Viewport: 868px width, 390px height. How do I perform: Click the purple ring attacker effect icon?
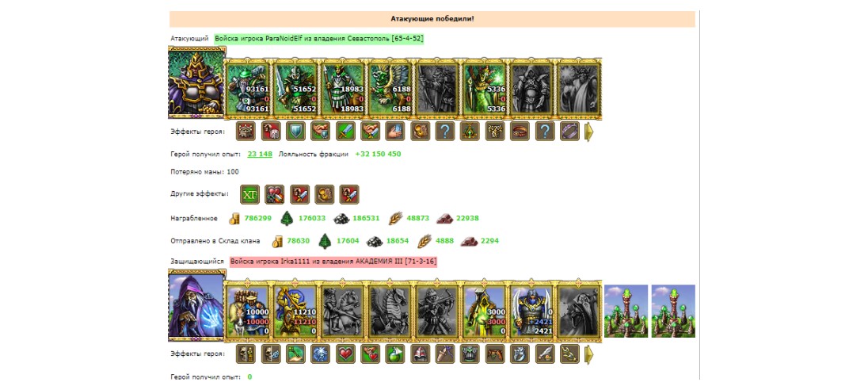[x=569, y=132]
